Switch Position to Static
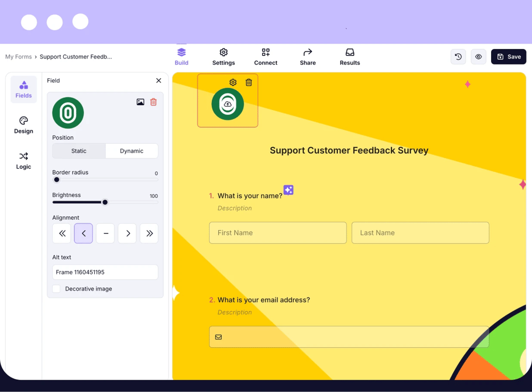 click(78, 151)
